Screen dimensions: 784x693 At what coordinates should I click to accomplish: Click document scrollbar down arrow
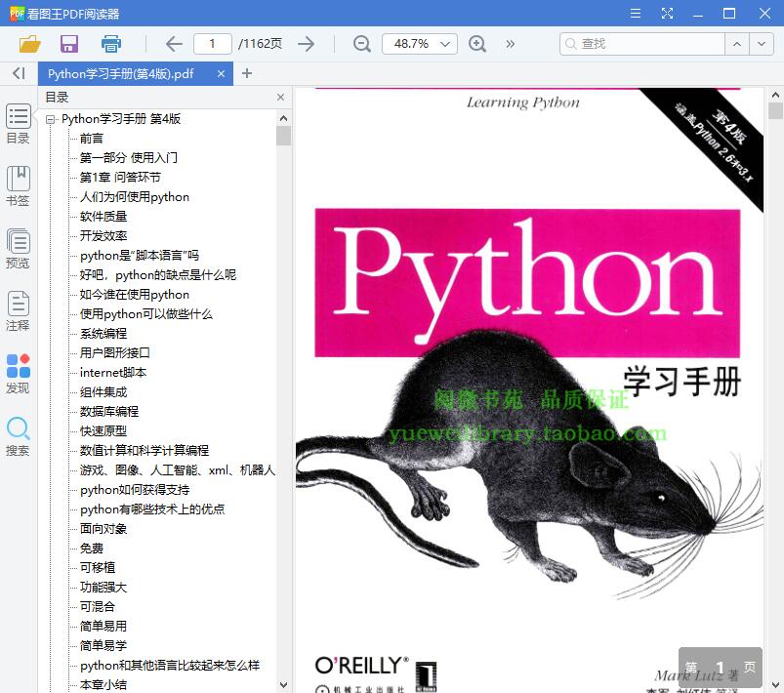click(x=775, y=684)
